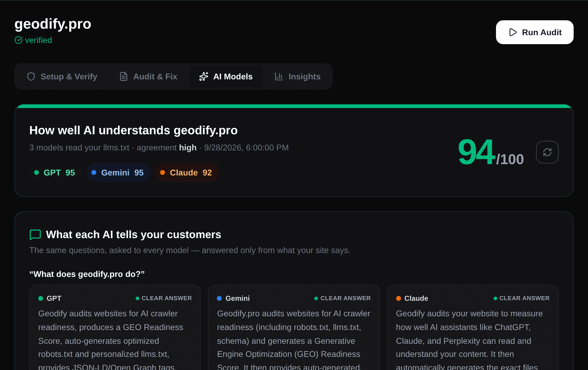Click the 'What each AI tells your customers' heading
Image resolution: width=588 pixels, height=370 pixels.
[134, 235]
